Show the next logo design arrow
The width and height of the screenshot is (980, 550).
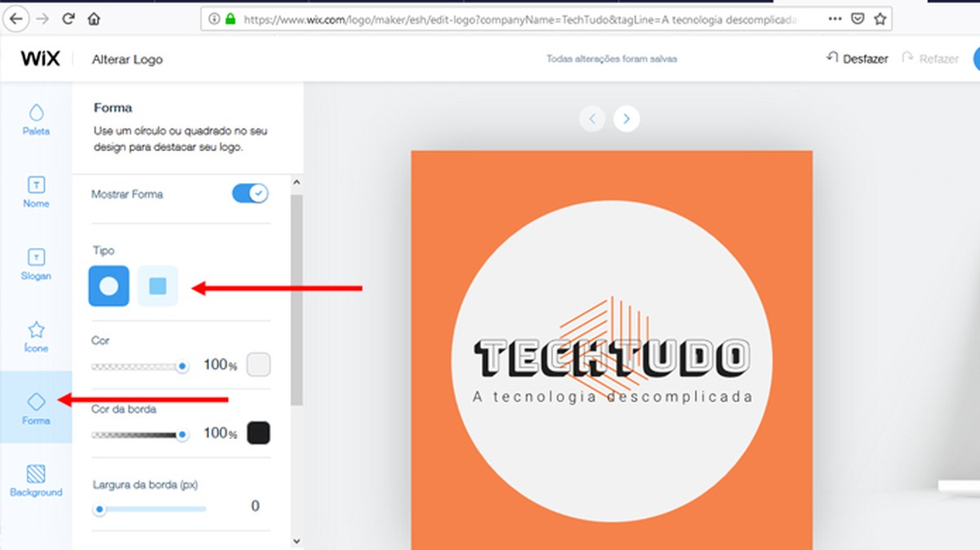click(626, 118)
